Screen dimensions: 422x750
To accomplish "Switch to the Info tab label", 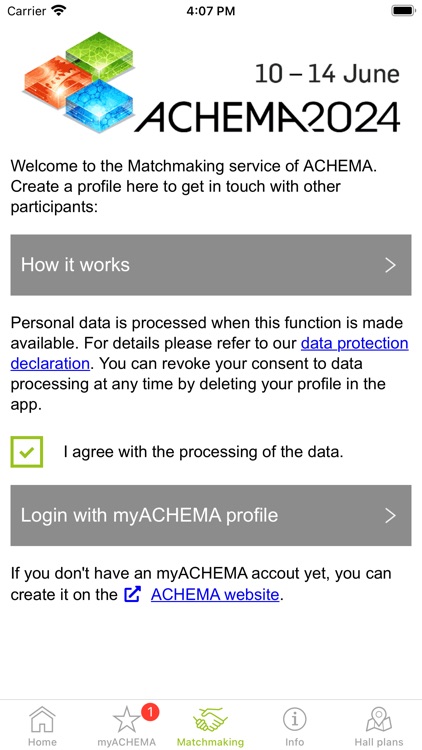I will (x=295, y=742).
